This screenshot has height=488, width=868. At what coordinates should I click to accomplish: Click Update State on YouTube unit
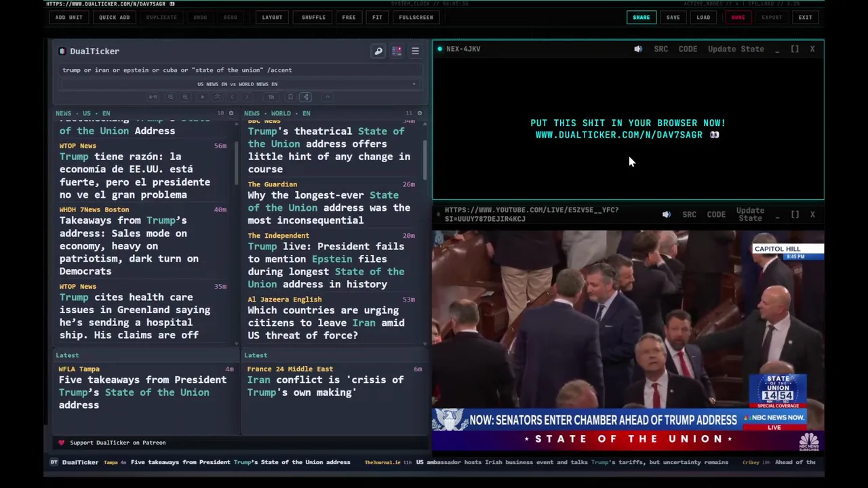[x=750, y=214]
